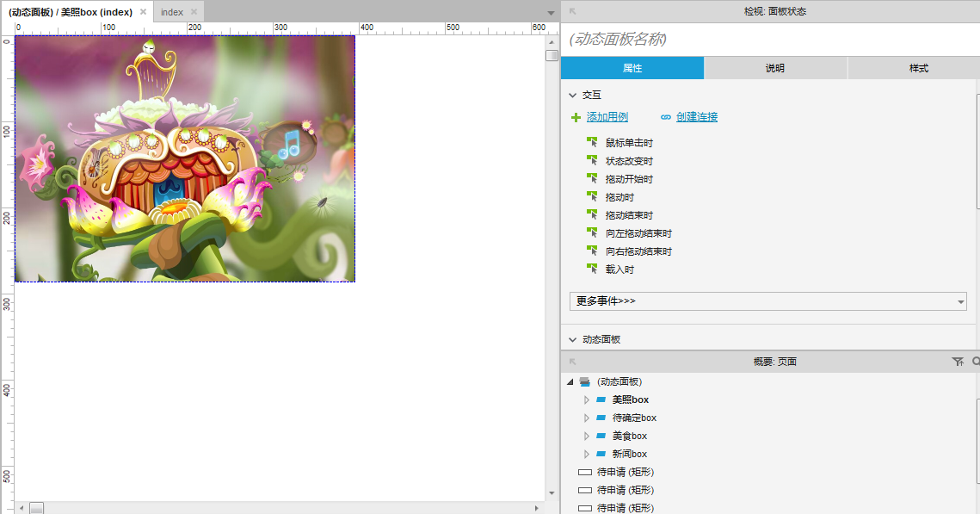Select the 美食box state in the outline
The width and height of the screenshot is (980, 514).
629,436
